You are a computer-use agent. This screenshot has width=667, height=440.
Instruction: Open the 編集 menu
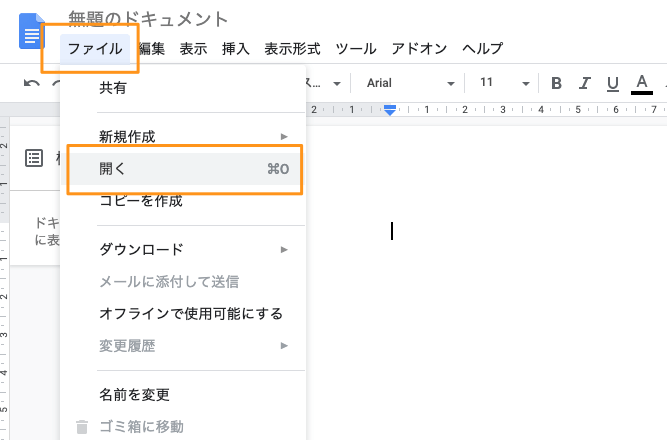click(152, 48)
